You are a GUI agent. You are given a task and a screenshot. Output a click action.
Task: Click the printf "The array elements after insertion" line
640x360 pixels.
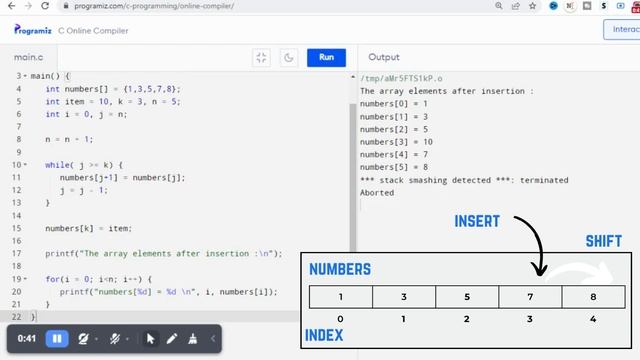point(164,253)
